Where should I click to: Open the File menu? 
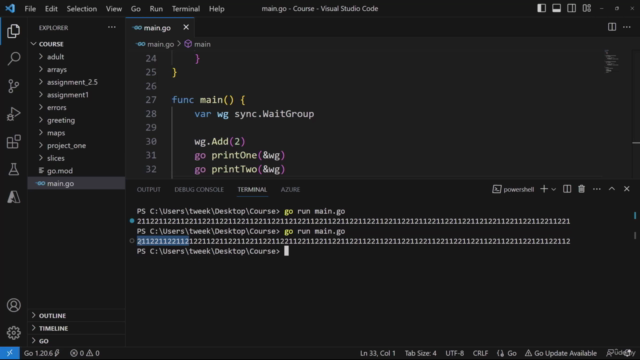coord(30,9)
